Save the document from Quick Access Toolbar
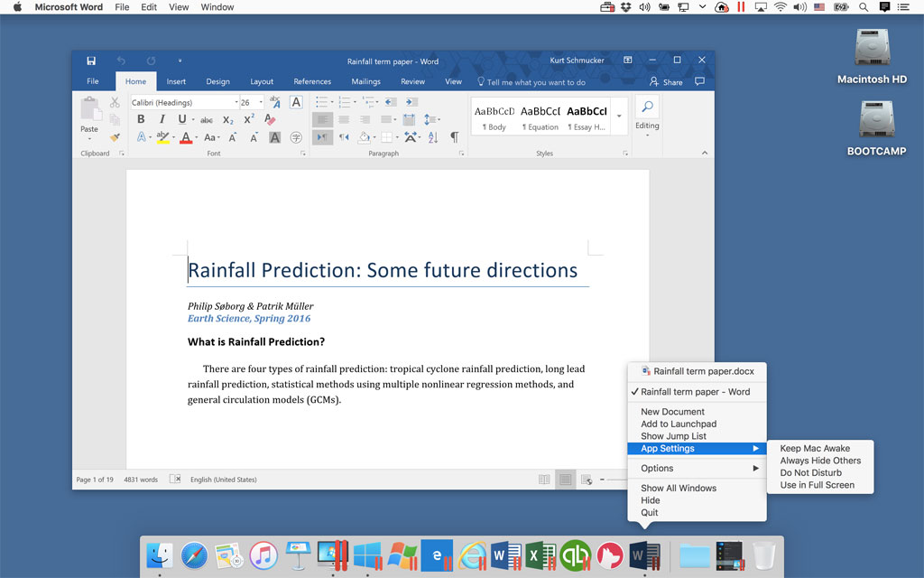This screenshot has width=924, height=578. coord(91,61)
